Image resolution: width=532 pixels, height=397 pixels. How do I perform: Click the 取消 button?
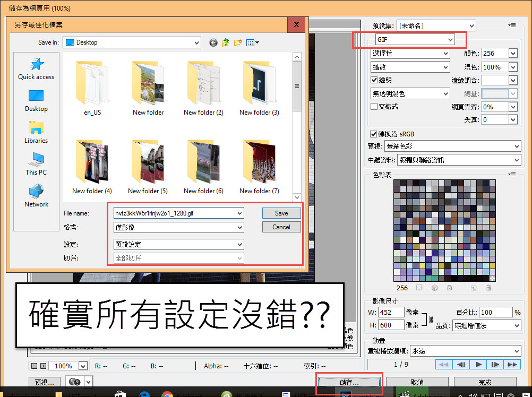(x=417, y=382)
